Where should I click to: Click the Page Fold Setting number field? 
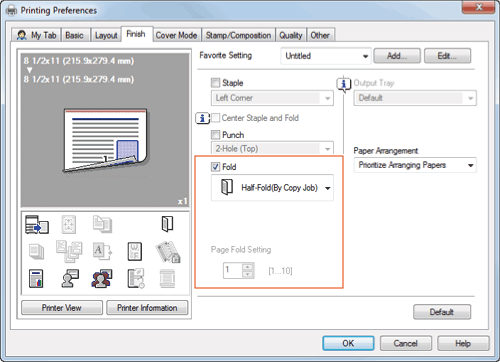coord(233,270)
